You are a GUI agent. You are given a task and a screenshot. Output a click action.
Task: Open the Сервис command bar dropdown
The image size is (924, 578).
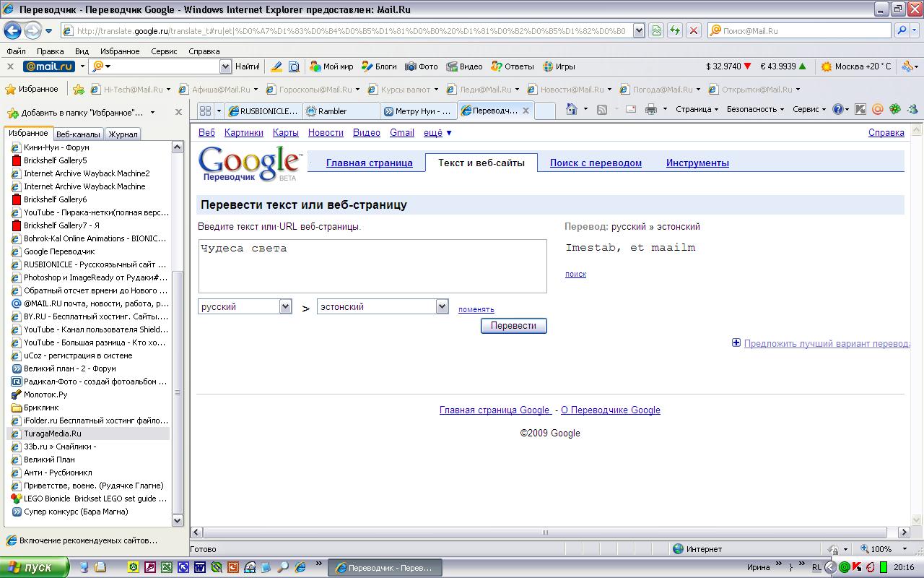pyautogui.click(x=809, y=109)
